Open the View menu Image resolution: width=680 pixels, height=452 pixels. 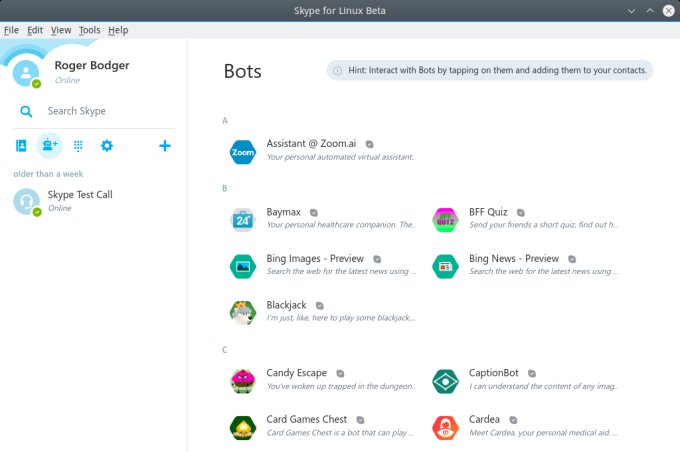click(x=61, y=30)
